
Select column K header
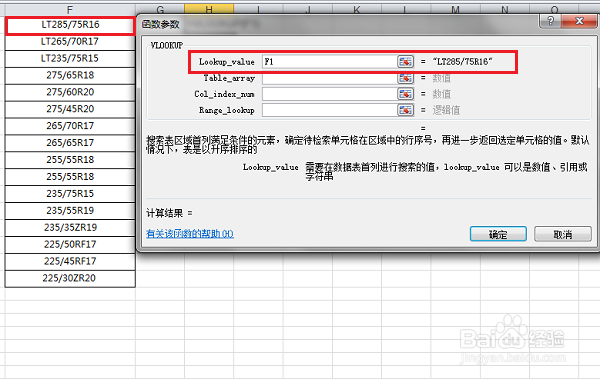(357, 10)
